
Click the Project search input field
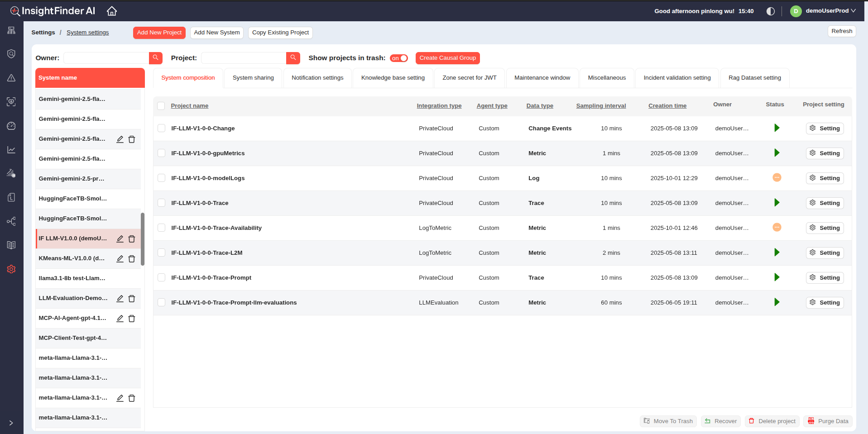click(244, 58)
